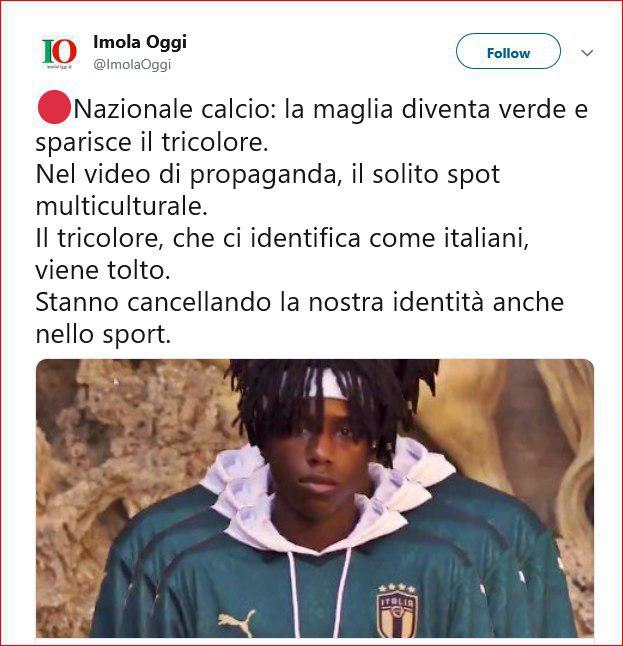Image resolution: width=623 pixels, height=646 pixels.
Task: Click the 'Il tricolore, che ci identifica' line
Action: (x=282, y=238)
